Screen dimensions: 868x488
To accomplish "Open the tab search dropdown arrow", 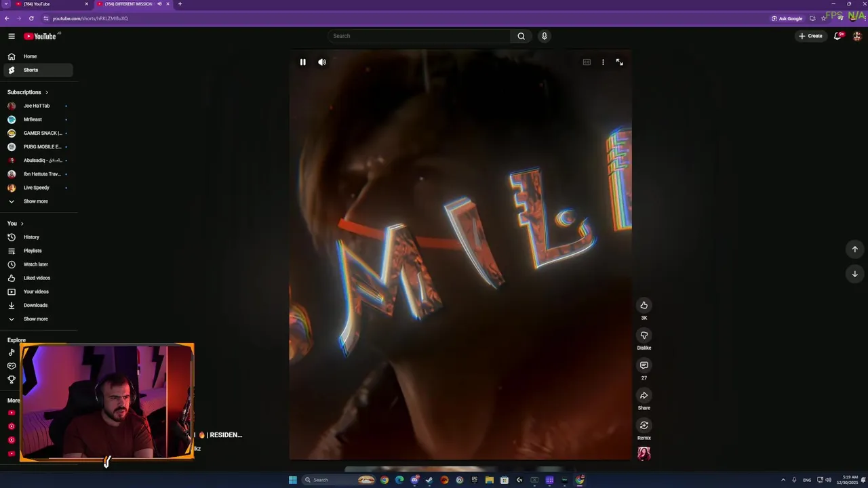I will click(x=5, y=4).
